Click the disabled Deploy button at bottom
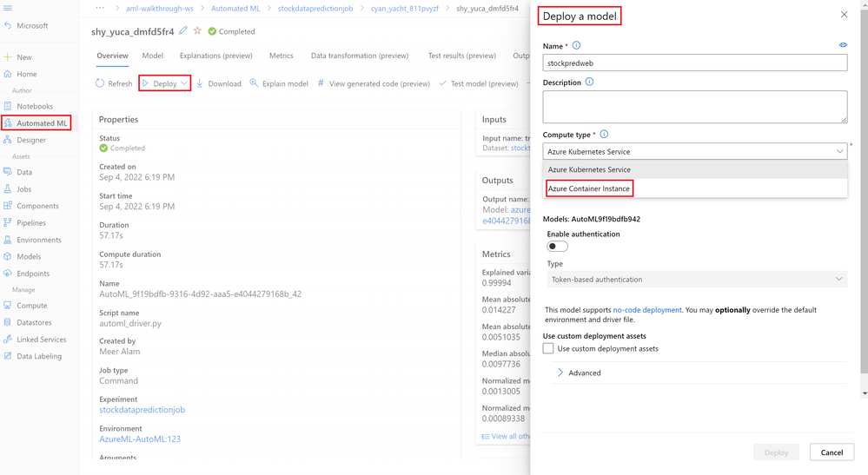This screenshot has width=868, height=475. point(776,452)
